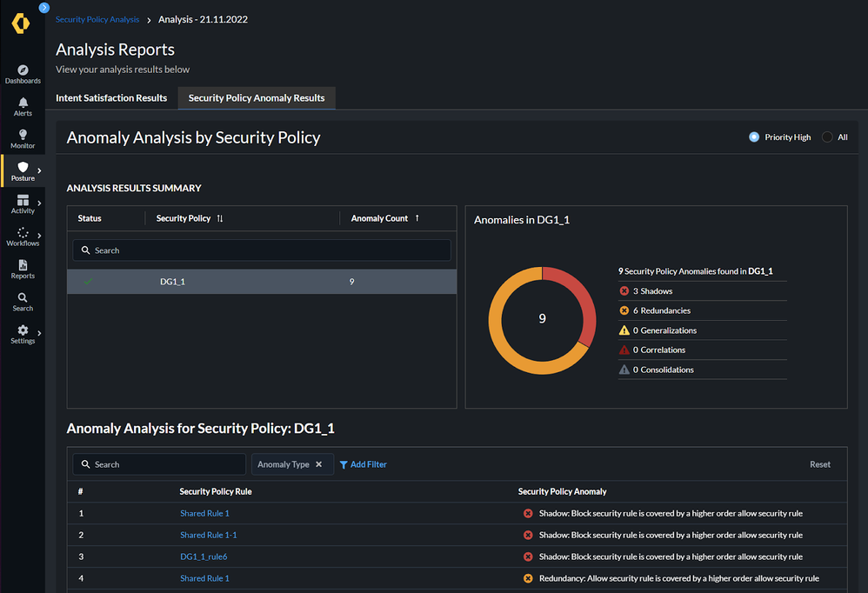Go to Monitor in sidebar

click(x=23, y=137)
